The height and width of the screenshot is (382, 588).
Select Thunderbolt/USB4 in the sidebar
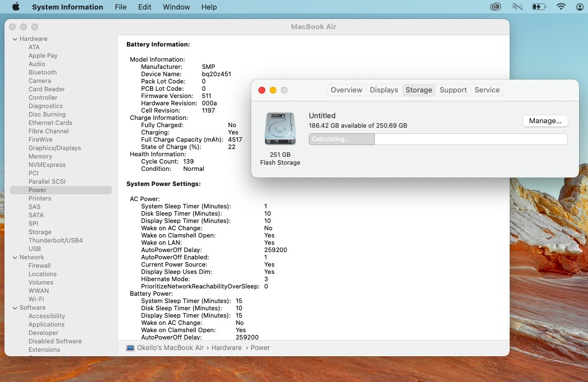tap(55, 240)
